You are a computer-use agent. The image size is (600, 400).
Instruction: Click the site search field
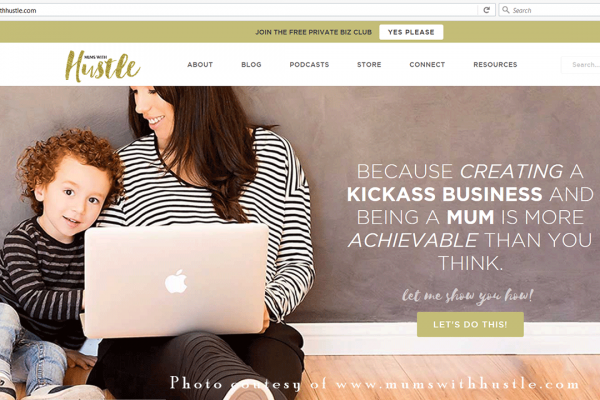581,65
